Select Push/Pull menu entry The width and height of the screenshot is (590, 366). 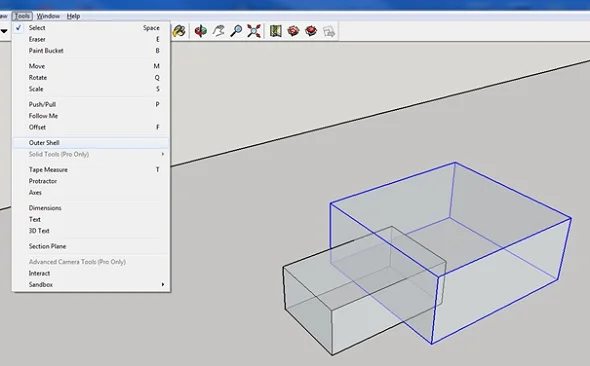click(x=91, y=104)
